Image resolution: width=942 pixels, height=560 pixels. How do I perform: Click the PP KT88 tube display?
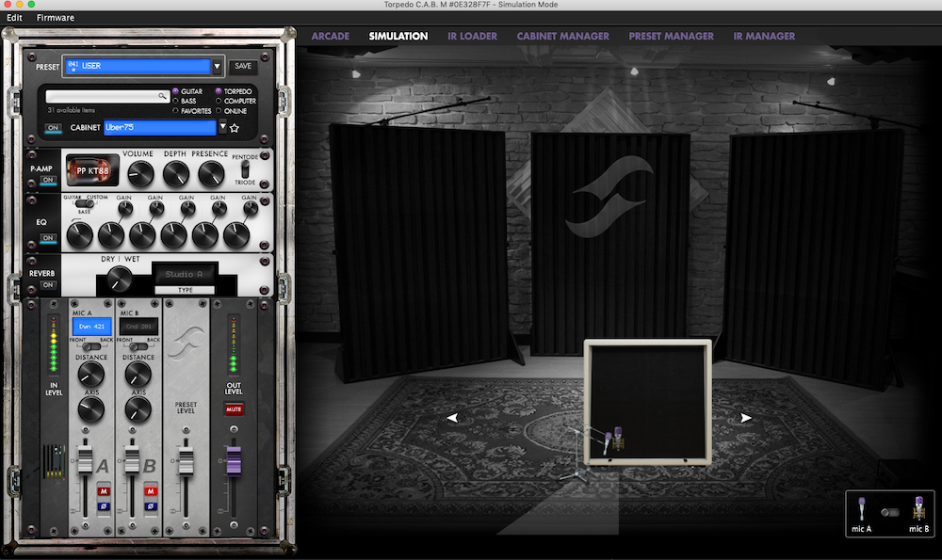(92, 170)
